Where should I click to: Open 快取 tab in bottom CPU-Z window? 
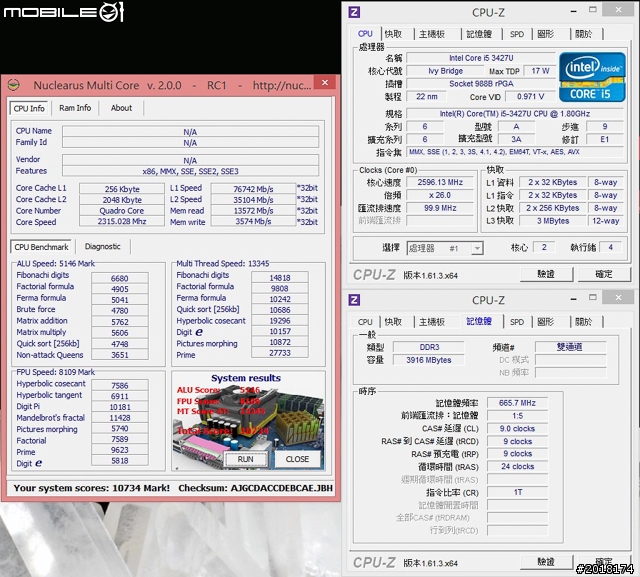point(393,322)
